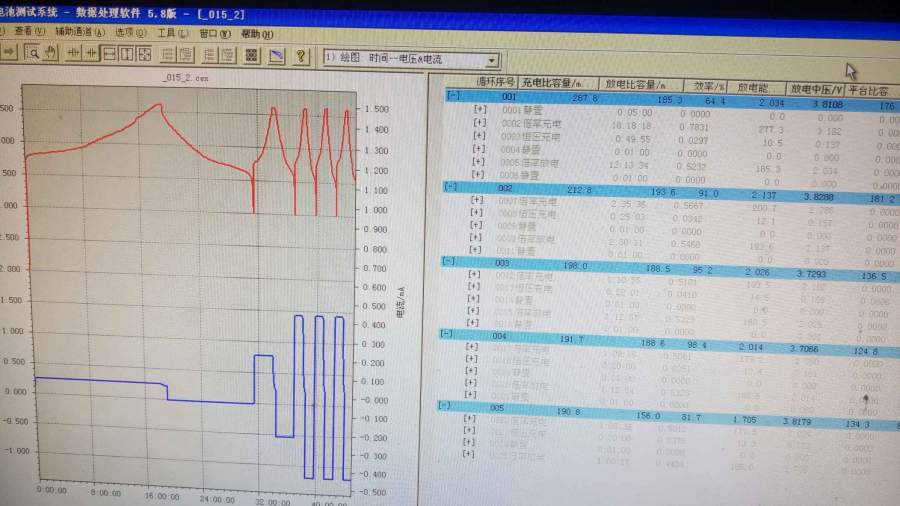Select the cycle 003 row number
This screenshot has width=900, height=506.
(x=502, y=263)
